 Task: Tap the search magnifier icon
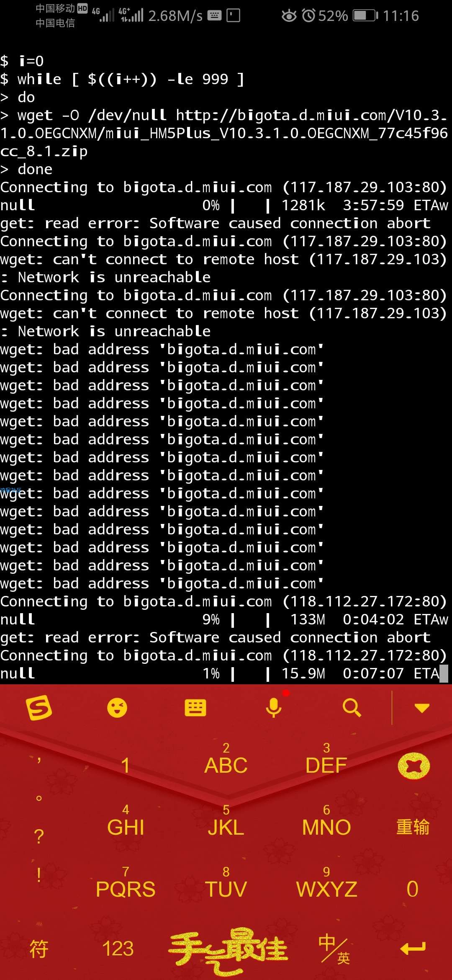pos(352,708)
